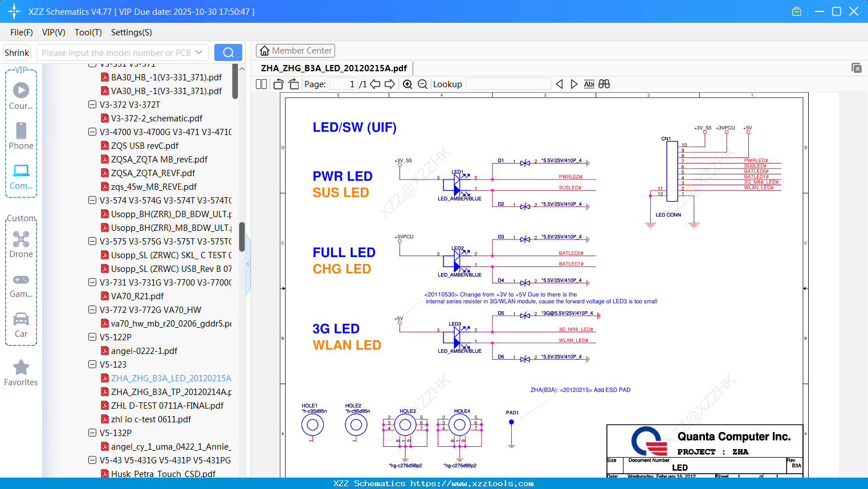This screenshot has height=489, width=868.
Task: Toggle the two-page split view icon
Action: coord(261,84)
